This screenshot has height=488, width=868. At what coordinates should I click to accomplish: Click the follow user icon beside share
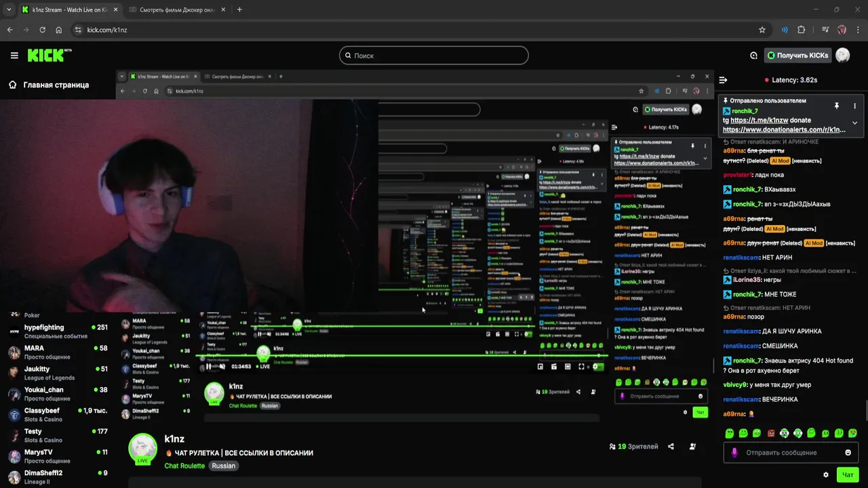point(692,447)
